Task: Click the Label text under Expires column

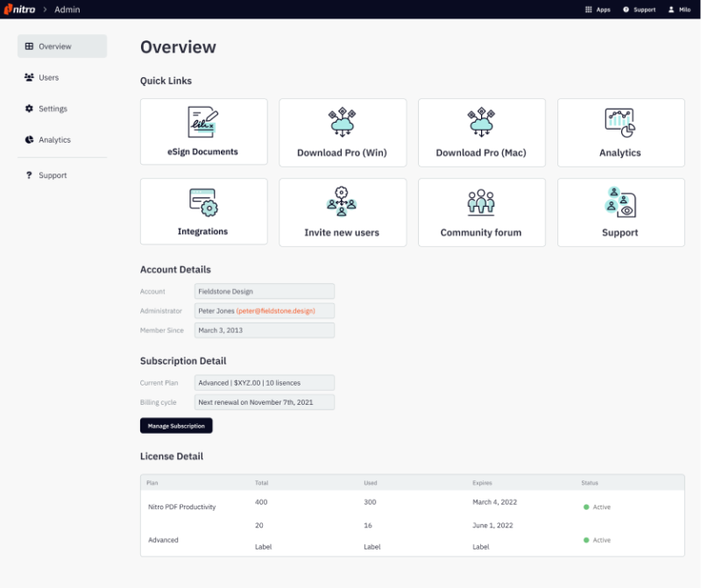Action: [481, 547]
